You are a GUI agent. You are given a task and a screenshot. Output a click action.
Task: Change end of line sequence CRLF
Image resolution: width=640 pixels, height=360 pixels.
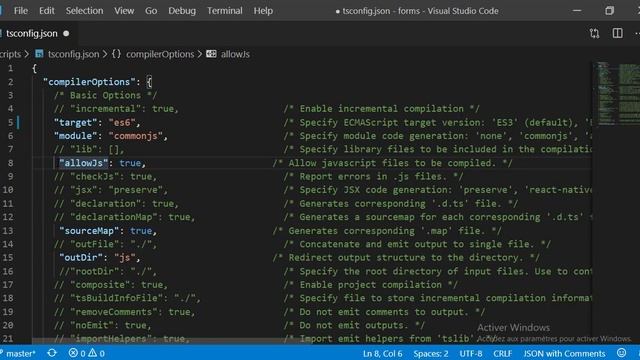pos(502,353)
